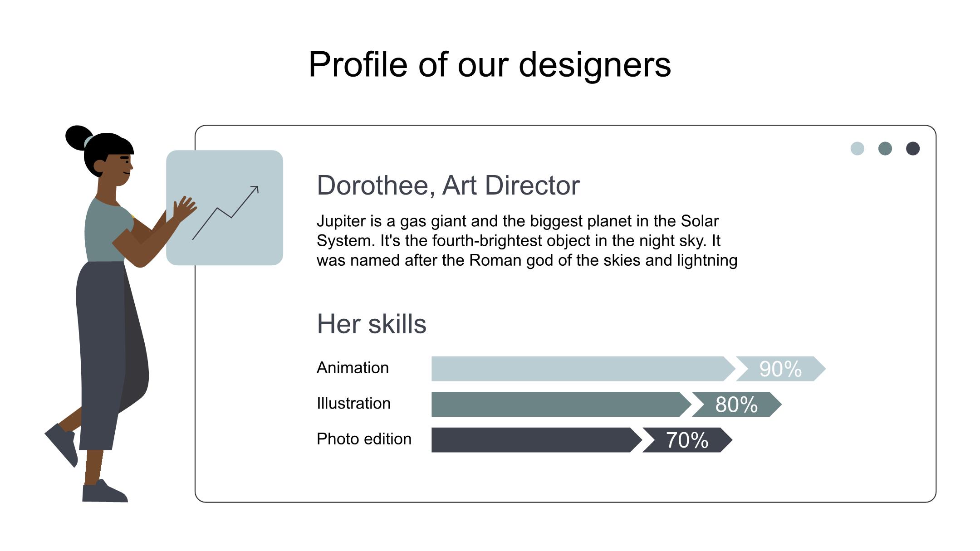The image size is (980, 551).
Task: Select the light blue Animation progress bar
Action: pyautogui.click(x=581, y=369)
